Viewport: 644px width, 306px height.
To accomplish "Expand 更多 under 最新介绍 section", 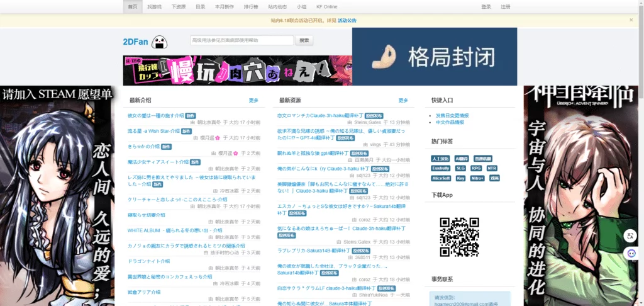I will [253, 100].
